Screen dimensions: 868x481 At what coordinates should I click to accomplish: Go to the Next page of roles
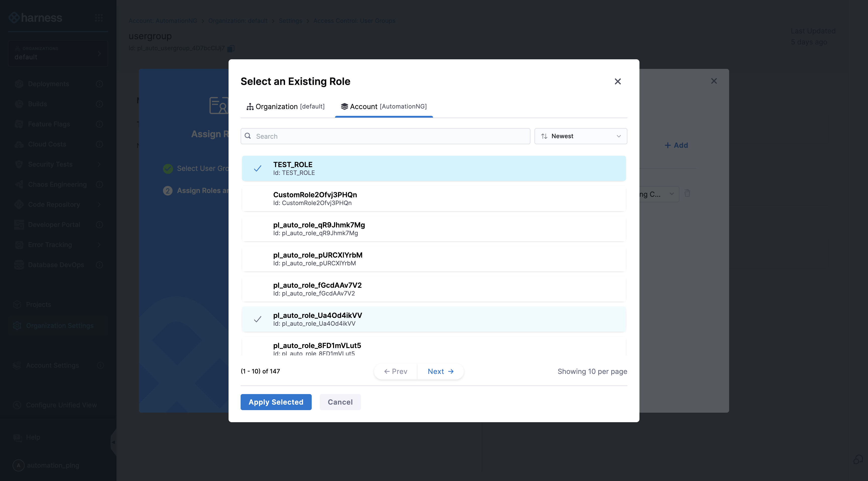click(x=440, y=371)
